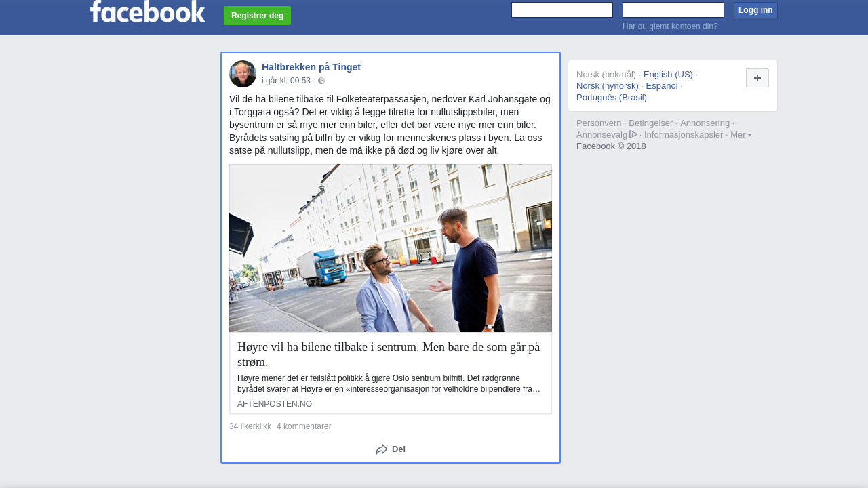Click the Logg inn button
The height and width of the screenshot is (488, 868).
[x=755, y=10]
